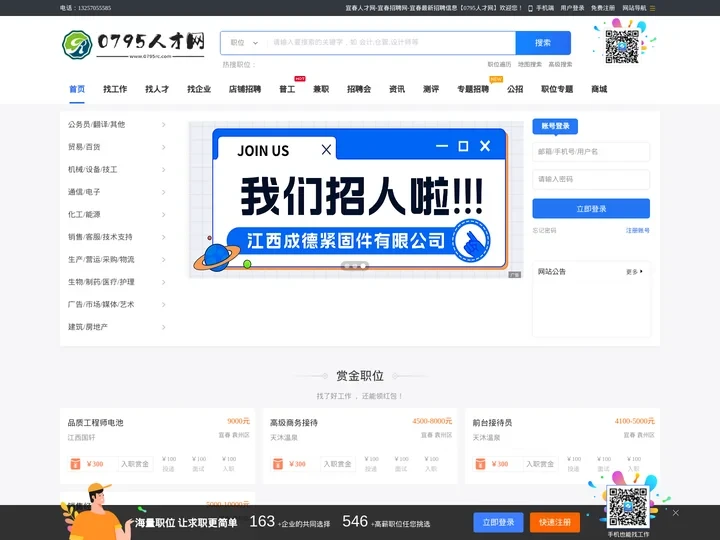Click the QR code labeled 手机也能找工作
The height and width of the screenshot is (540, 720).
coord(628,506)
